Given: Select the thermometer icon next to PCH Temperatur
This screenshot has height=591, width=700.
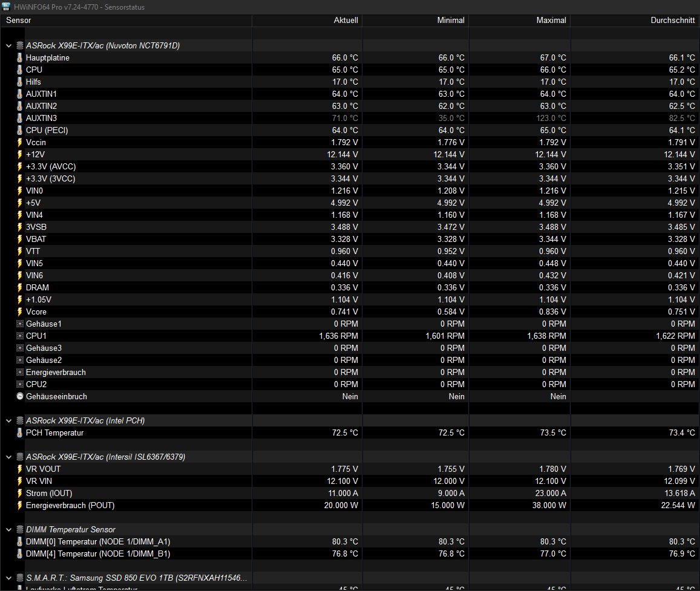Looking at the screenshot, I should point(19,433).
